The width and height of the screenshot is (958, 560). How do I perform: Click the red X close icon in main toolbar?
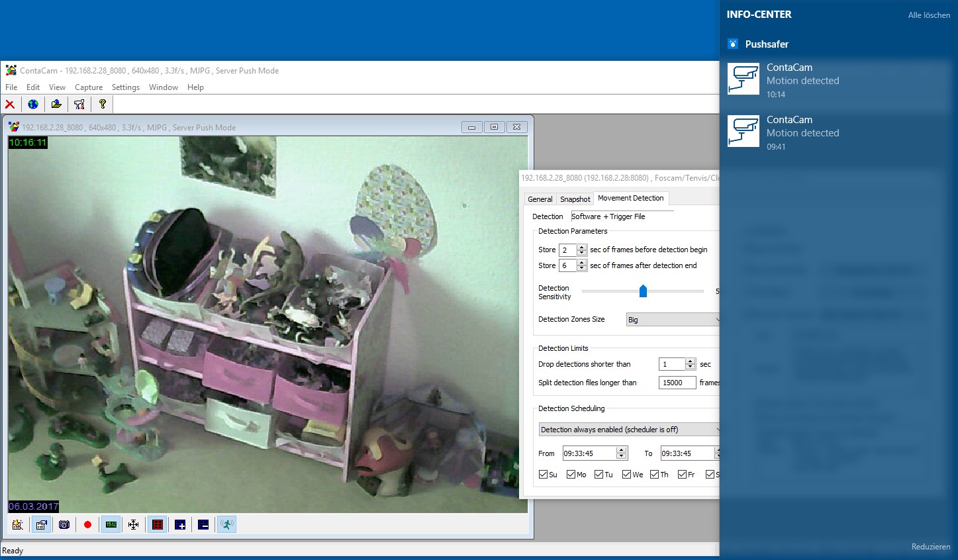(x=10, y=104)
